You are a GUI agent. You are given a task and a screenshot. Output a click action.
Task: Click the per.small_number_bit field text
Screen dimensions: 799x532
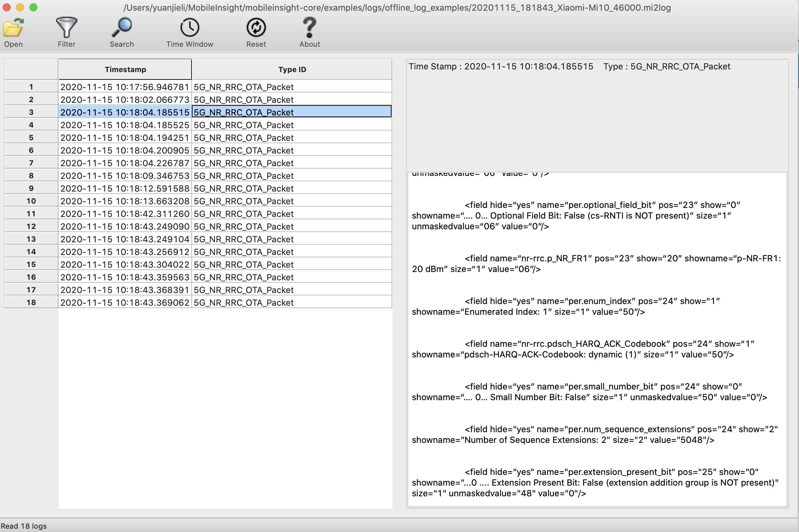pos(589,391)
